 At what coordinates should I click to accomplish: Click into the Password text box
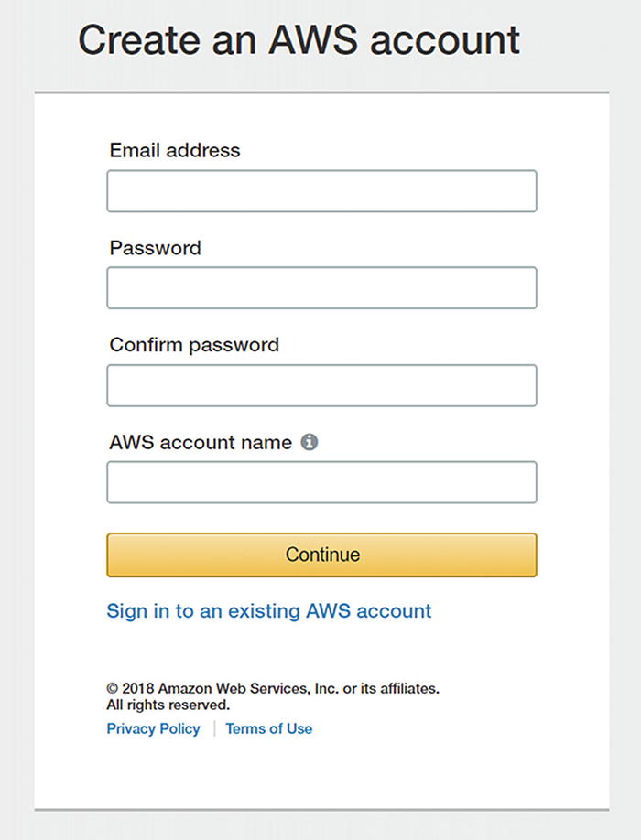pos(321,288)
